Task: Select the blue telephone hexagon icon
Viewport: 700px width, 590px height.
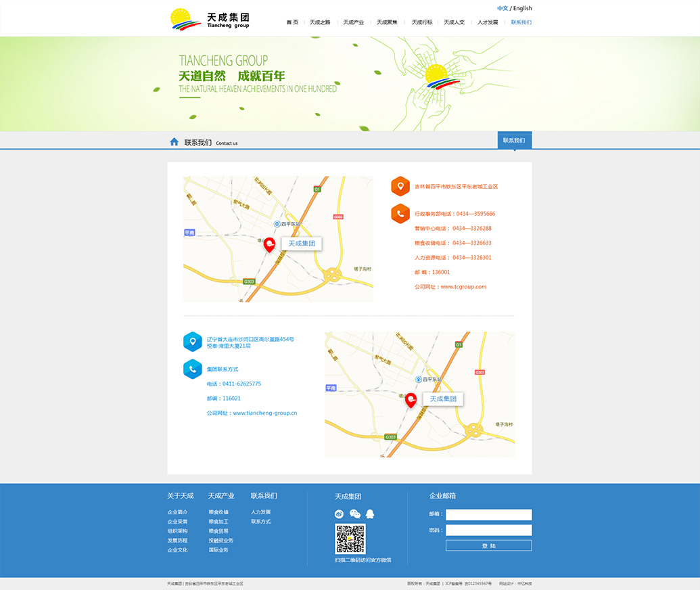Action: tap(193, 369)
